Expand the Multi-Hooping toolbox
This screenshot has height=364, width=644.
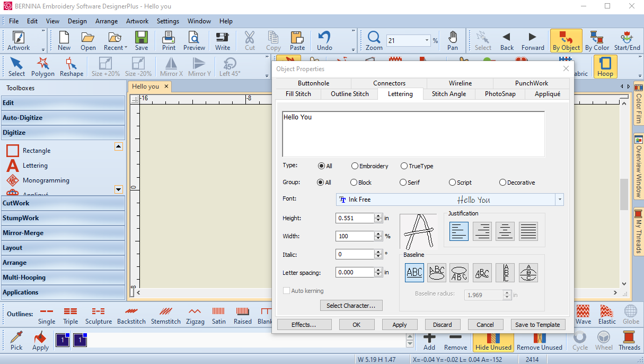[63, 278]
